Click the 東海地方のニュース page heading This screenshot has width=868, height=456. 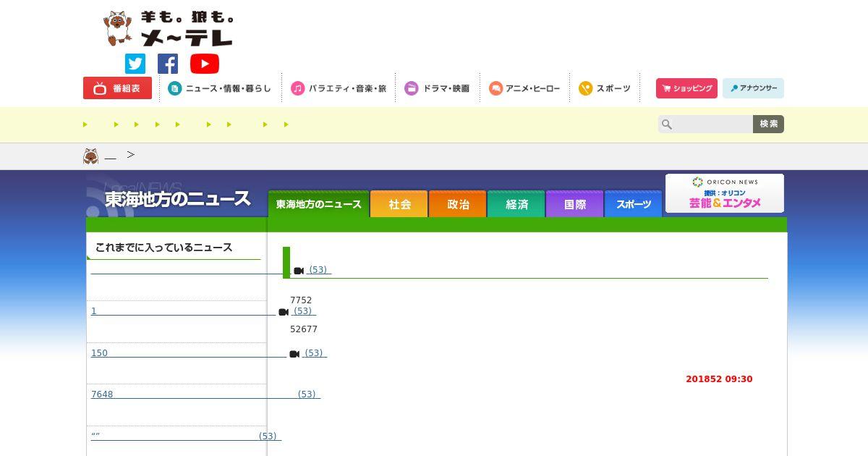(178, 199)
